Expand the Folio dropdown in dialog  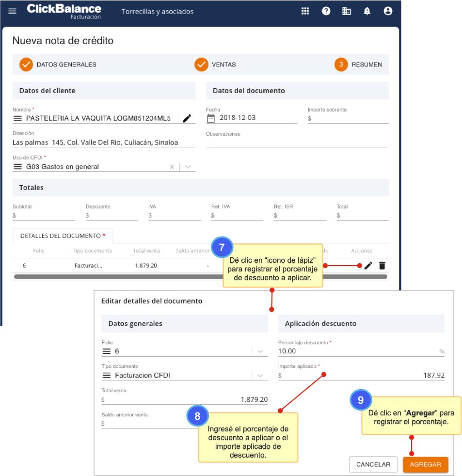[260, 351]
